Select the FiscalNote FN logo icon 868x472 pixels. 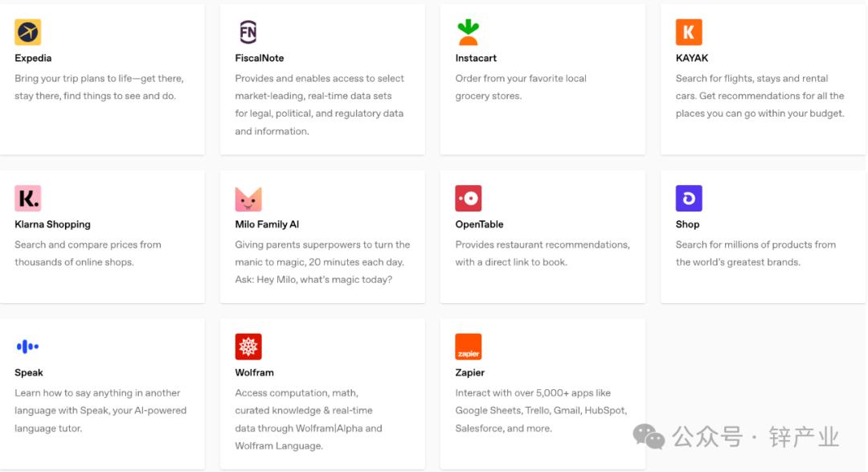[x=248, y=32]
